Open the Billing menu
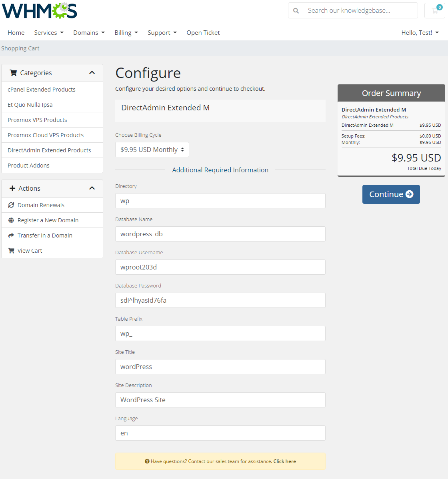This screenshot has width=448, height=479. pos(126,33)
